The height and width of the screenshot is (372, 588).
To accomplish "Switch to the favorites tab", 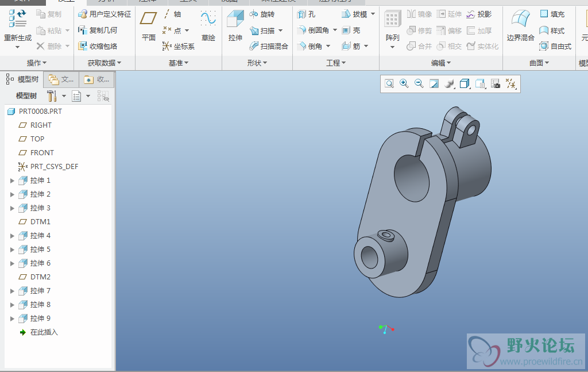I will click(x=96, y=79).
